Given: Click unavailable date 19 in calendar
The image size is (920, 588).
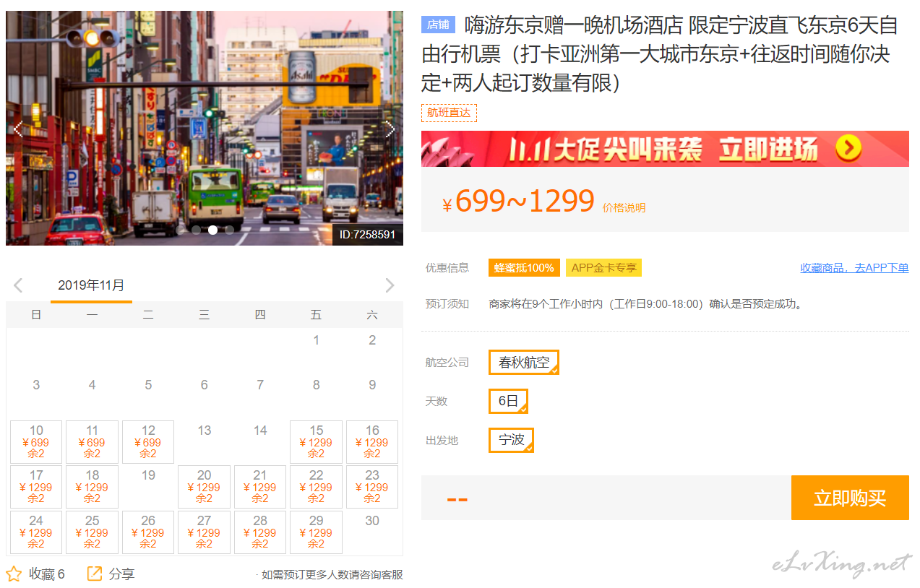Looking at the screenshot, I should click(x=148, y=475).
